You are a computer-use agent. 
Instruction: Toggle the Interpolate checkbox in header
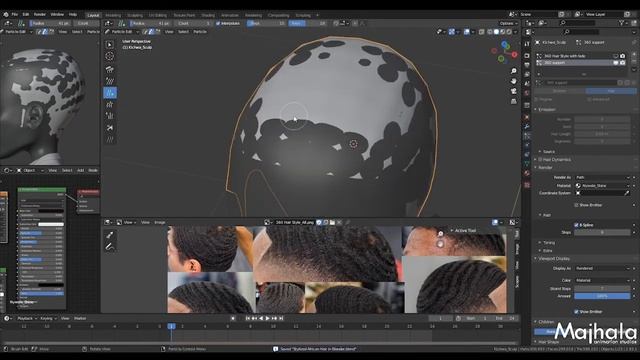pos(218,23)
